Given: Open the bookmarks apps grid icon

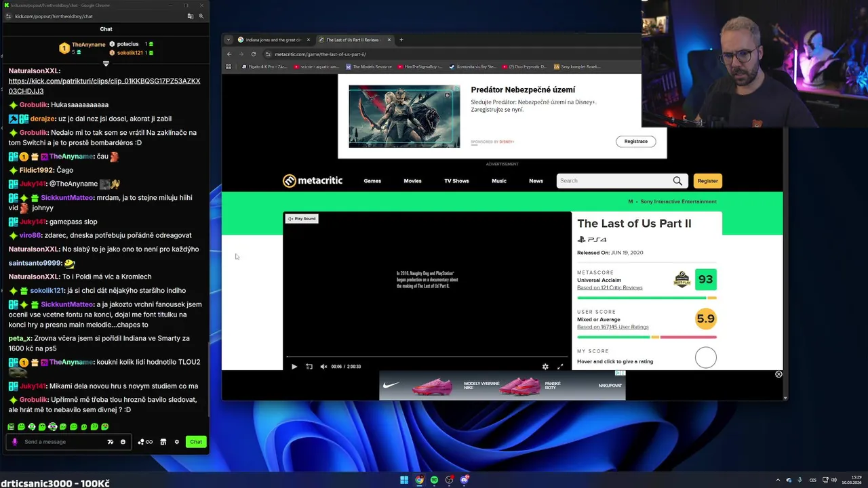Looking at the screenshot, I should tap(228, 67).
